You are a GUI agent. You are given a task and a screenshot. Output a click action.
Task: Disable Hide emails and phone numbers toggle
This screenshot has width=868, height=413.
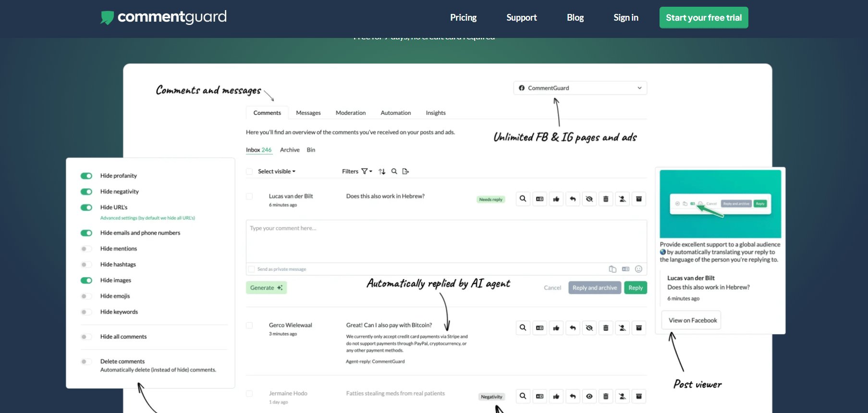[x=86, y=233]
